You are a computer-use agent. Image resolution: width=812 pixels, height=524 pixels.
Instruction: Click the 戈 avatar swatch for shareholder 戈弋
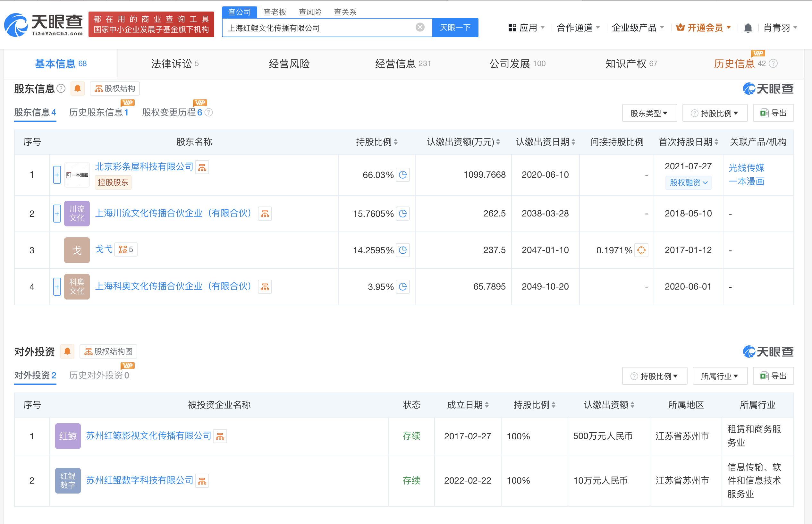[x=77, y=250]
